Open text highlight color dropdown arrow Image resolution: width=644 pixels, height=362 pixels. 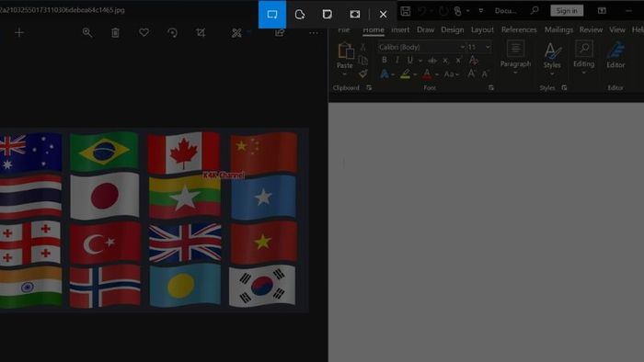415,74
